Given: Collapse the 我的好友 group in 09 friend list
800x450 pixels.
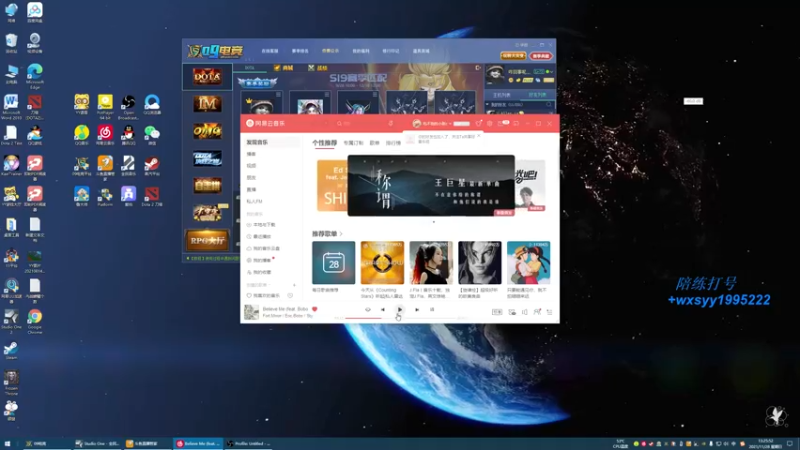Looking at the screenshot, I should [488, 105].
